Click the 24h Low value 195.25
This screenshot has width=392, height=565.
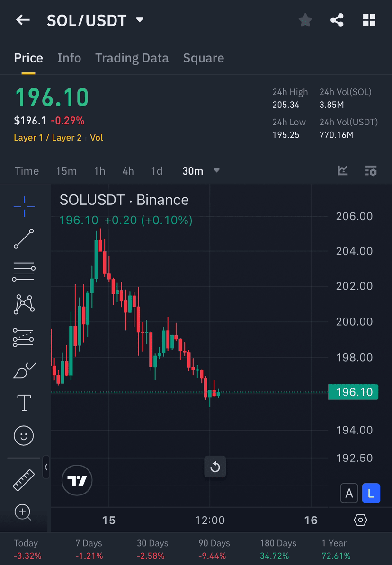285,135
